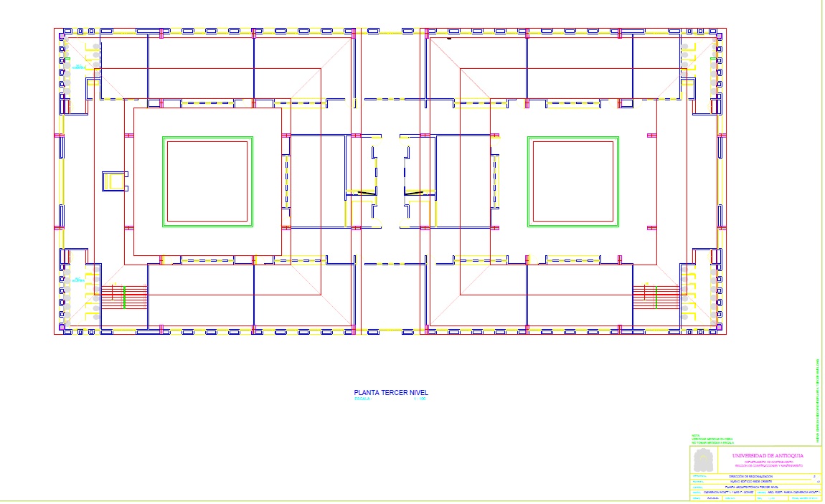Select the left courtyard green square outline
Image resolution: width=825 pixels, height=504 pixels.
[208, 137]
